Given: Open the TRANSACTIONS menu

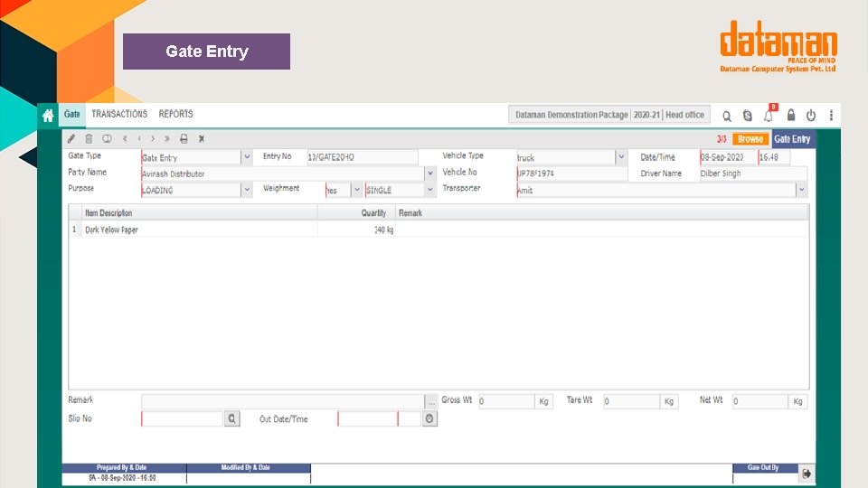Looking at the screenshot, I should pyautogui.click(x=119, y=114).
